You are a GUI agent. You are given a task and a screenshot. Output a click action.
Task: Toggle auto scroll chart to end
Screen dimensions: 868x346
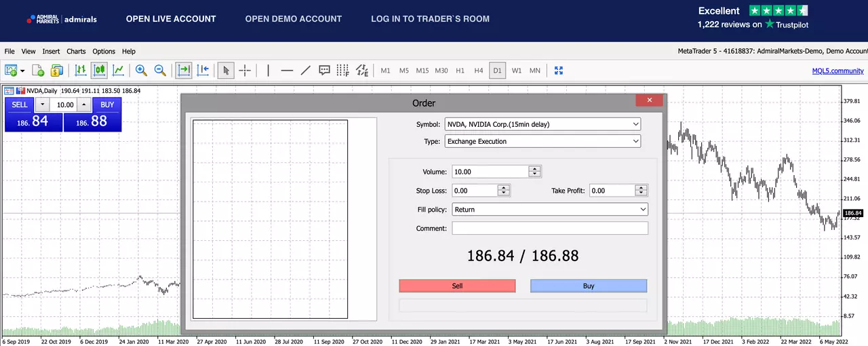click(184, 70)
